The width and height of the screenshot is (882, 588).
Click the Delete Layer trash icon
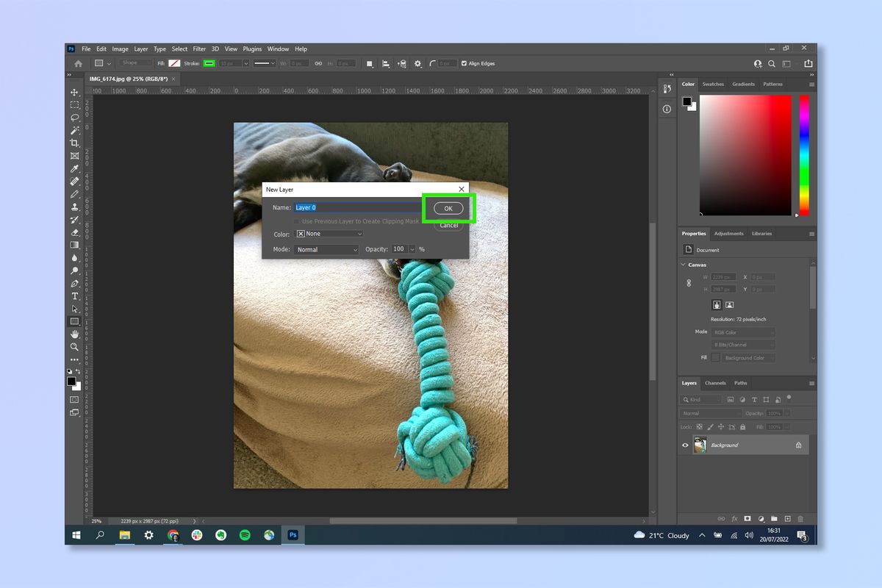(x=800, y=518)
